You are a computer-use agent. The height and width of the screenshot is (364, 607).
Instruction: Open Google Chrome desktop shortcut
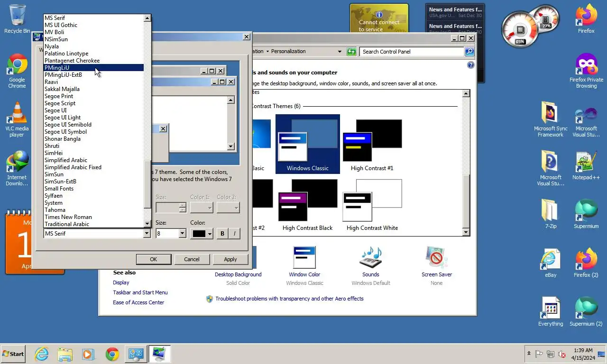(17, 71)
